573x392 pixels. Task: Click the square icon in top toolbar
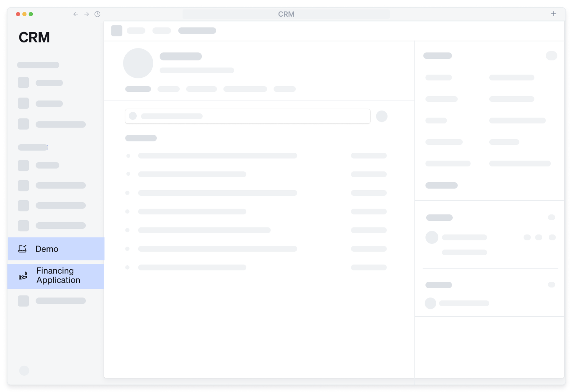coord(117,31)
